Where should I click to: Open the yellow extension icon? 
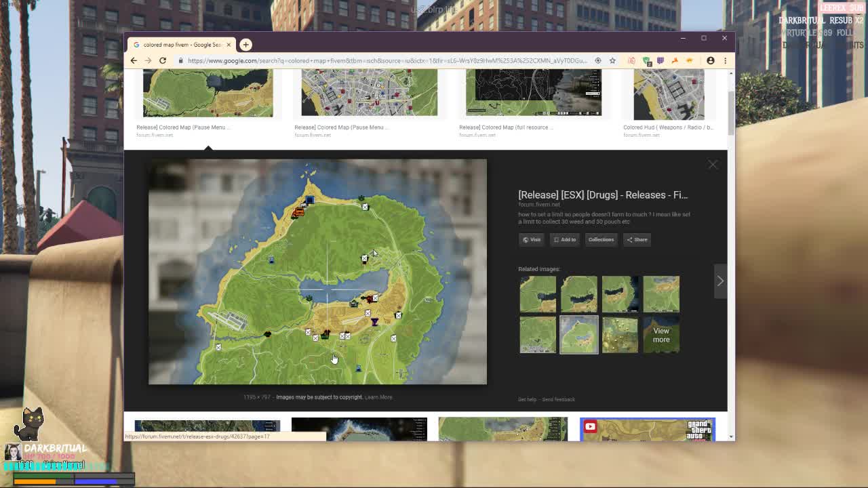[x=690, y=60]
